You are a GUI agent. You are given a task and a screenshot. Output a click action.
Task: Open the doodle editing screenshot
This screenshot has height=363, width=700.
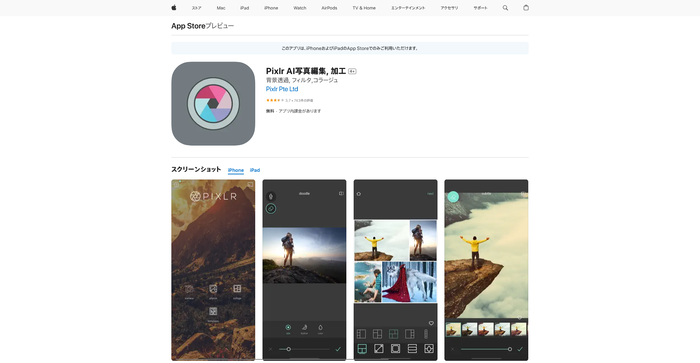304,270
